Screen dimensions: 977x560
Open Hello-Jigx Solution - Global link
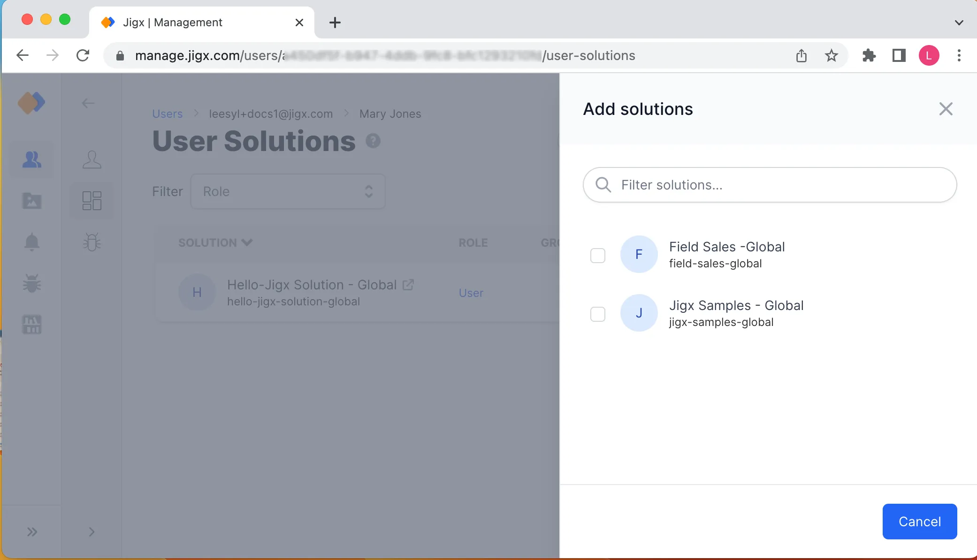coord(312,285)
